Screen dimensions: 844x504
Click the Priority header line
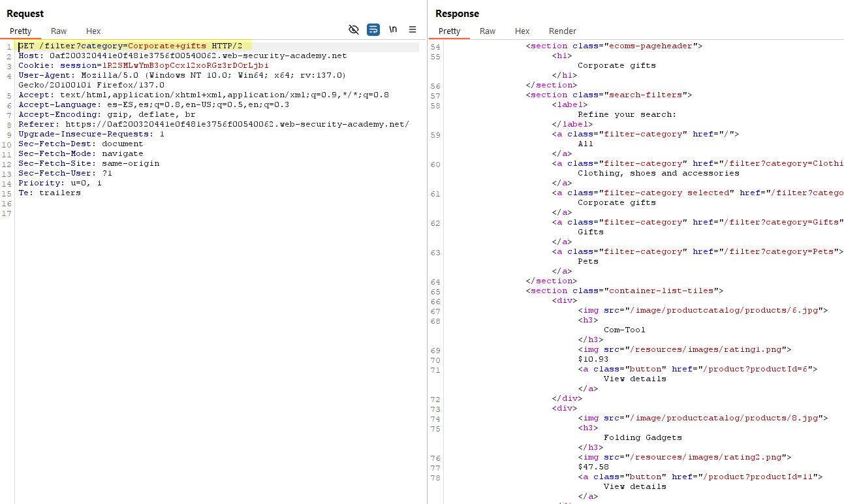click(x=60, y=183)
